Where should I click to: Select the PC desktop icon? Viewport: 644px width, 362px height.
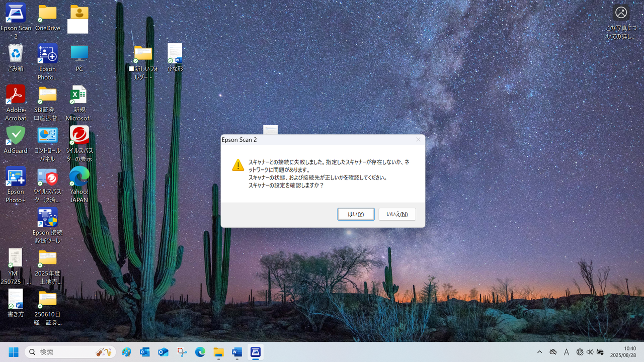pos(79,58)
